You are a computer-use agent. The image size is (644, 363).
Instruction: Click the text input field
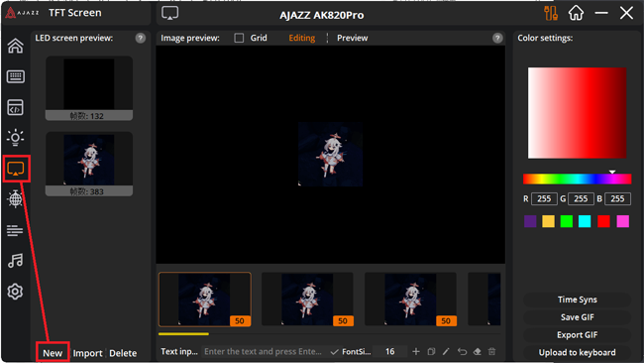(265, 351)
